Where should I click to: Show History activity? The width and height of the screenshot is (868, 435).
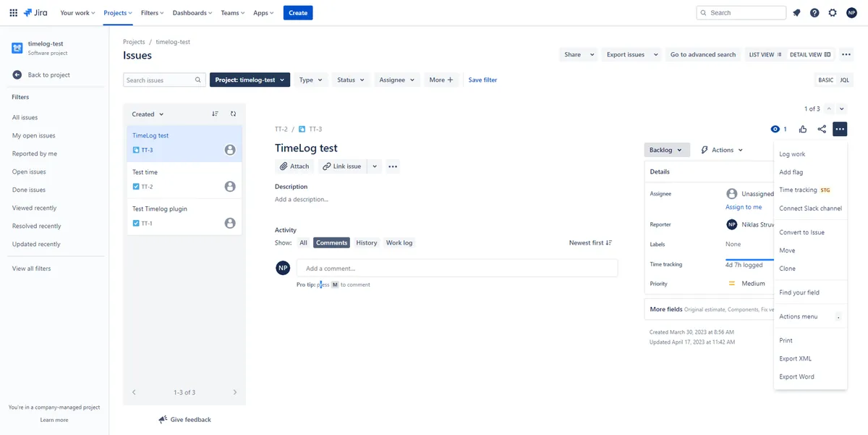pos(367,242)
